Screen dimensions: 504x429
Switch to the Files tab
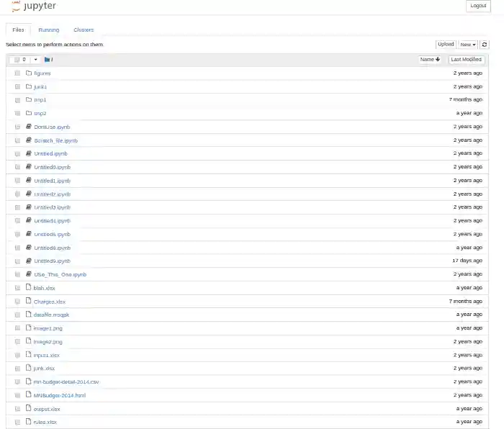point(18,30)
